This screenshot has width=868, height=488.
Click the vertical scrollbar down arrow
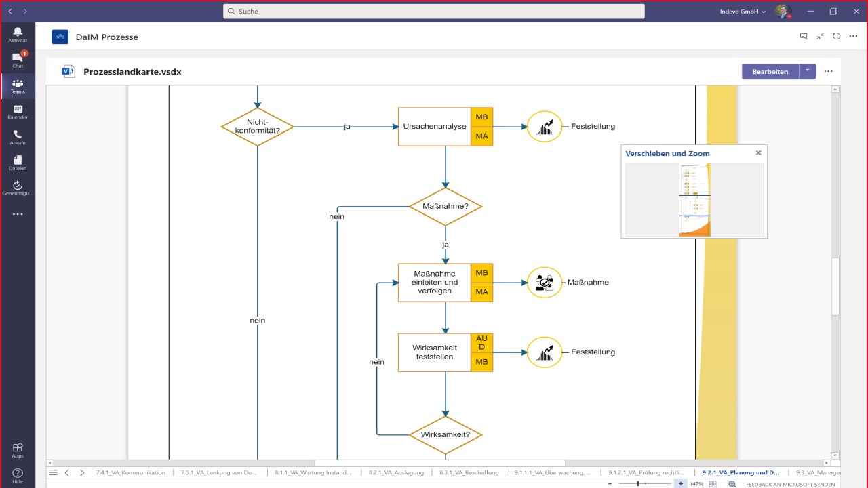(x=835, y=455)
